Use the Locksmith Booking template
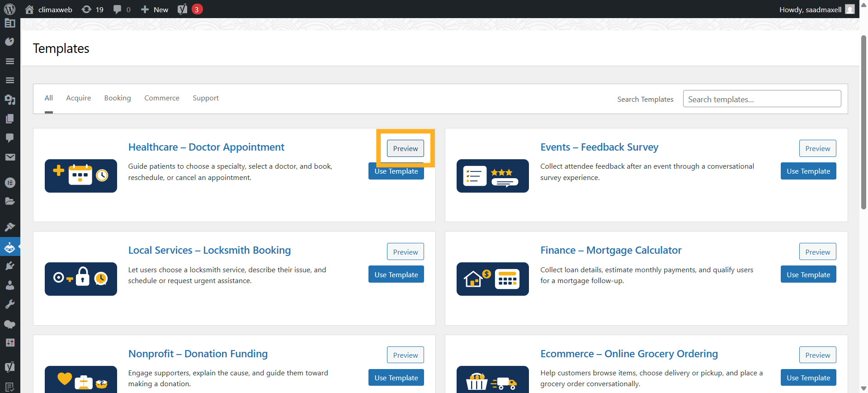868x393 pixels. coord(396,275)
